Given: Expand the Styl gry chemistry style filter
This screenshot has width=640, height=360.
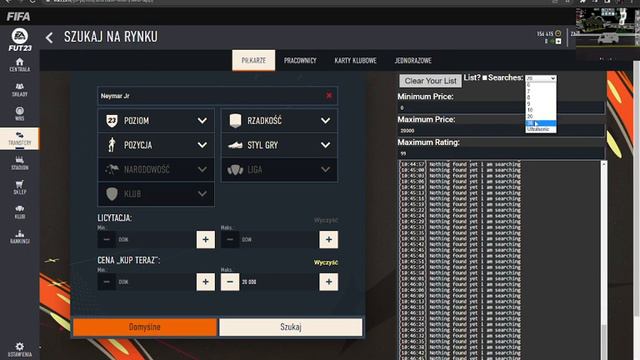Looking at the screenshot, I should click(x=279, y=145).
